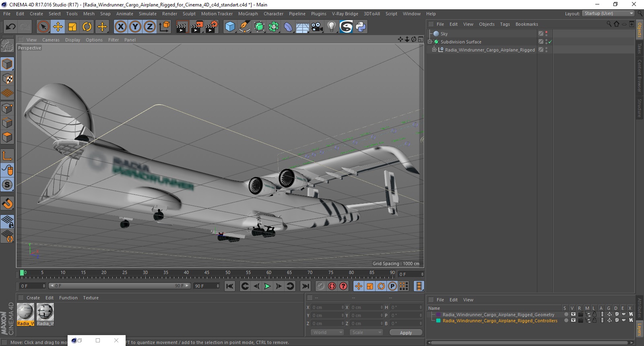Toggle the X axis lock

tap(120, 27)
